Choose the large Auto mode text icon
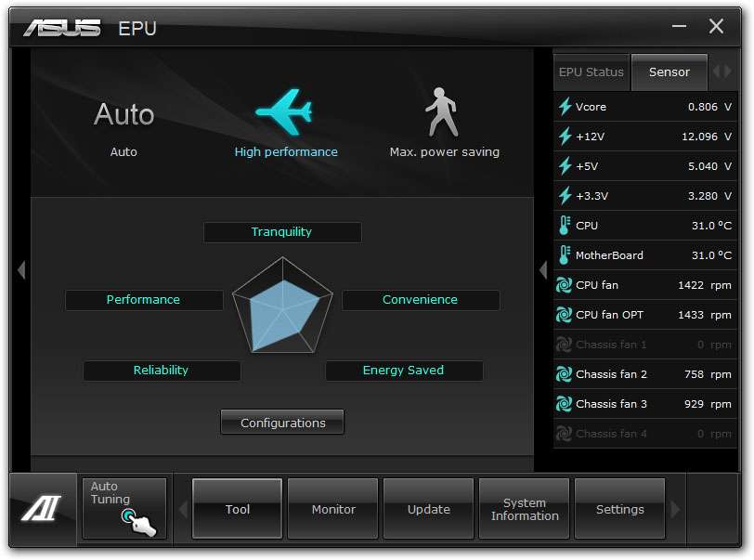 click(124, 114)
